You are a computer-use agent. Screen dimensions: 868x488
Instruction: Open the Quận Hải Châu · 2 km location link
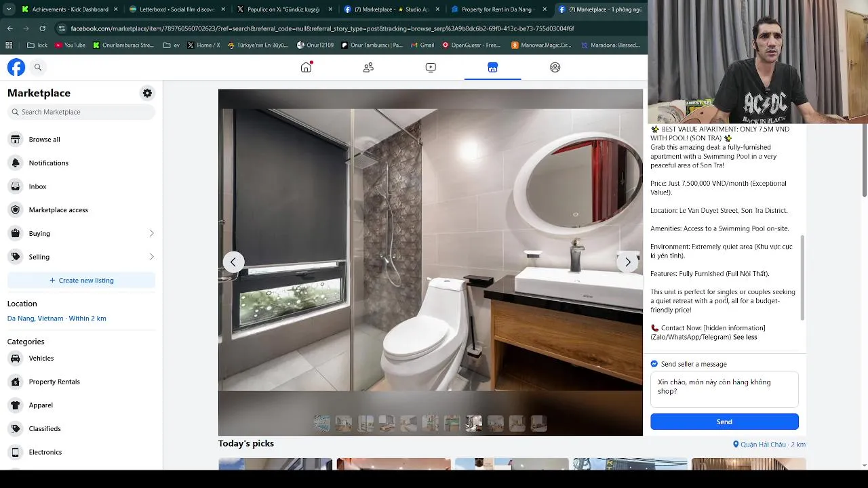pyautogui.click(x=769, y=445)
